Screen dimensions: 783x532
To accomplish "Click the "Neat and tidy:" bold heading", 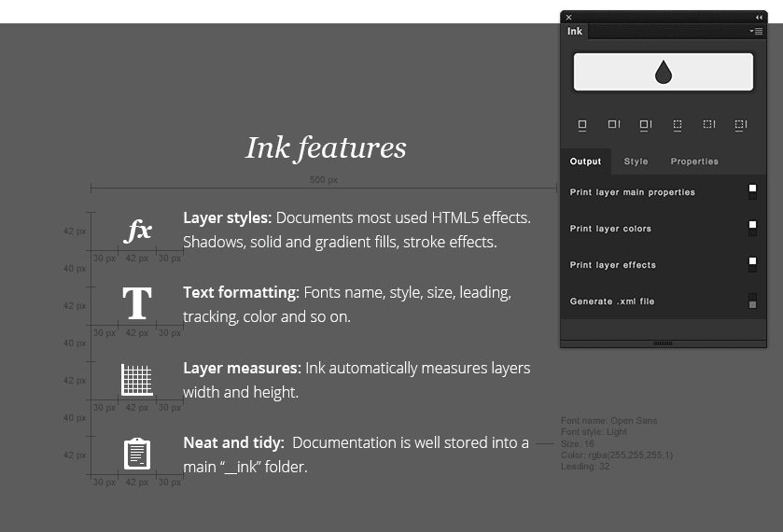I will (233, 442).
